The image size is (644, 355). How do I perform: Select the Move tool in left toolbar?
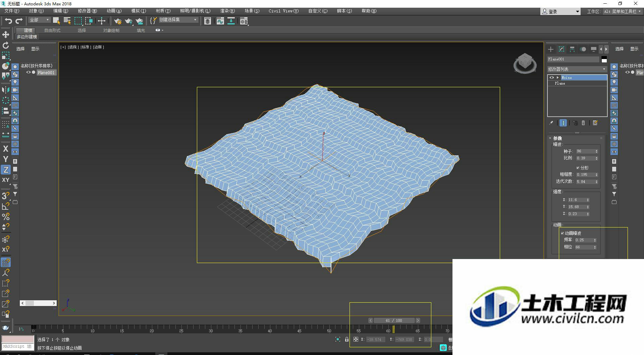click(6, 35)
